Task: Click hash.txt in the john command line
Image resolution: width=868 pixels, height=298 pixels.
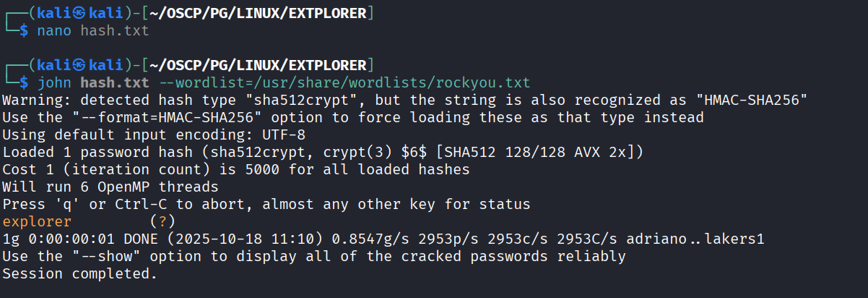Action: point(114,82)
